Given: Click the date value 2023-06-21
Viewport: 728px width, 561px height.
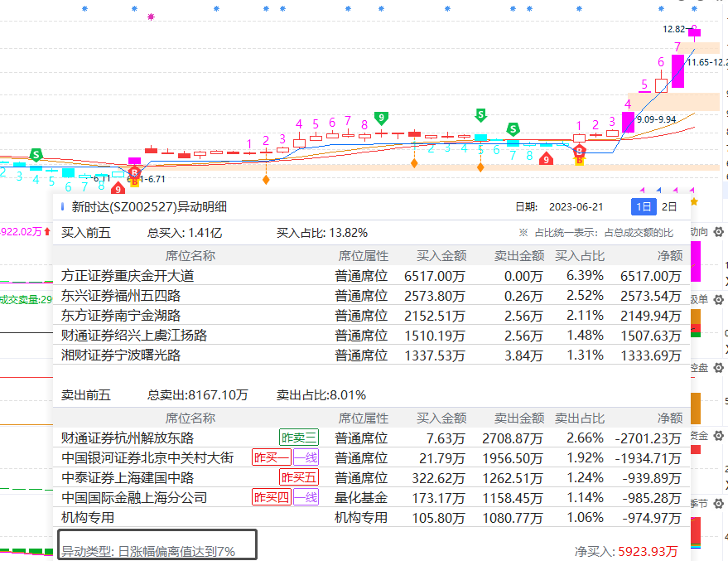Looking at the screenshot, I should pyautogui.click(x=576, y=207).
